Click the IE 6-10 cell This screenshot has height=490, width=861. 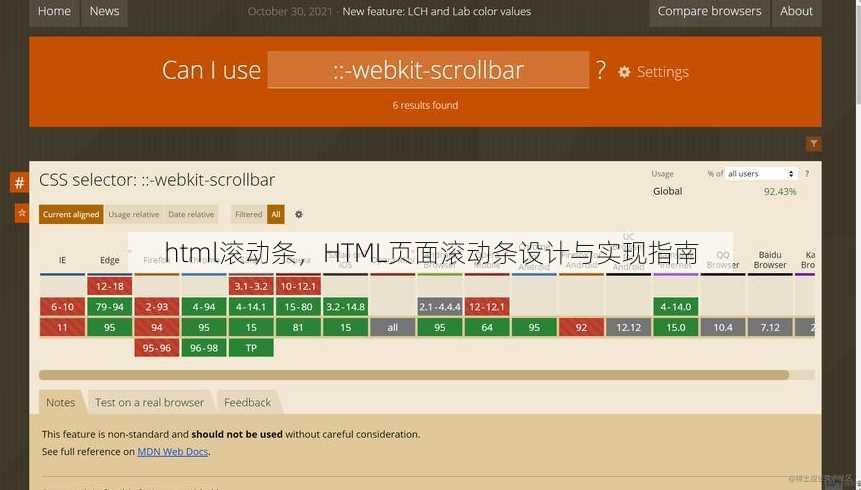coord(62,307)
